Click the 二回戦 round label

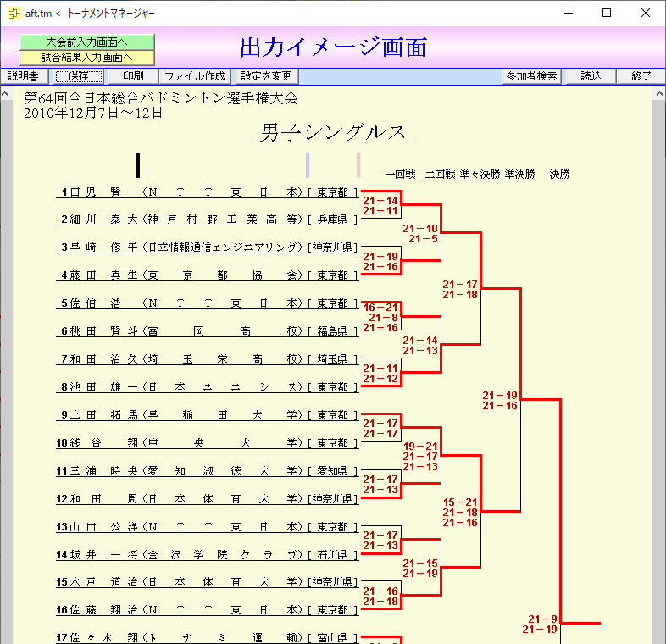(440, 175)
